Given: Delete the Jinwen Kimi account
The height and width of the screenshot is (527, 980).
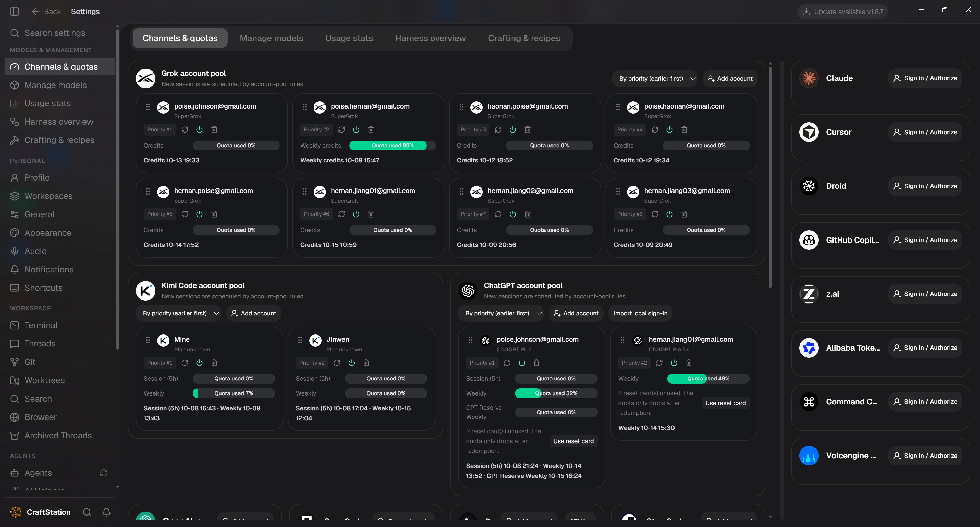Looking at the screenshot, I should 366,363.
